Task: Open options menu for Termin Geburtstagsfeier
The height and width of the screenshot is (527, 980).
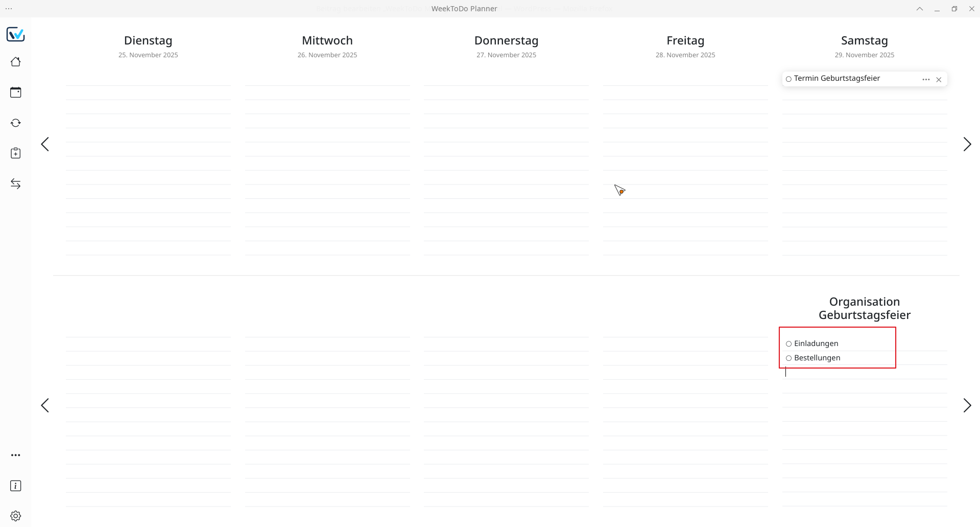Action: tap(925, 80)
